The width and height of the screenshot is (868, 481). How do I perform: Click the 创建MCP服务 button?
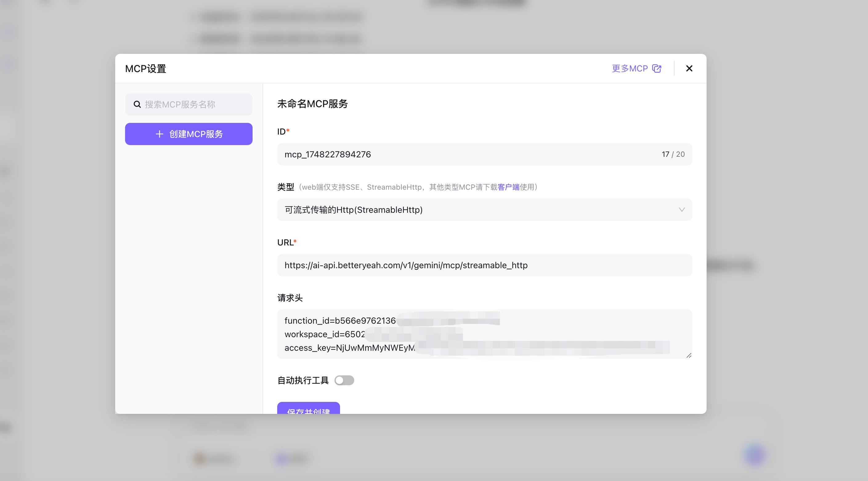coord(189,134)
